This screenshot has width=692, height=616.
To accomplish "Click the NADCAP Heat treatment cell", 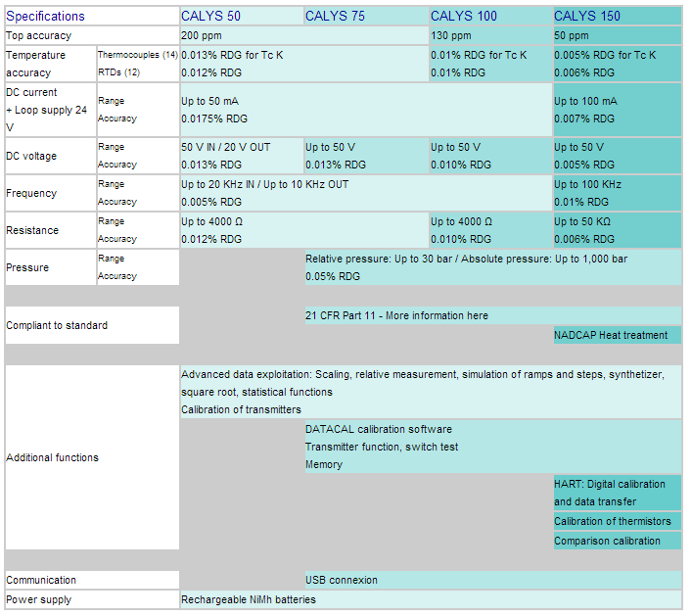I will (x=611, y=335).
